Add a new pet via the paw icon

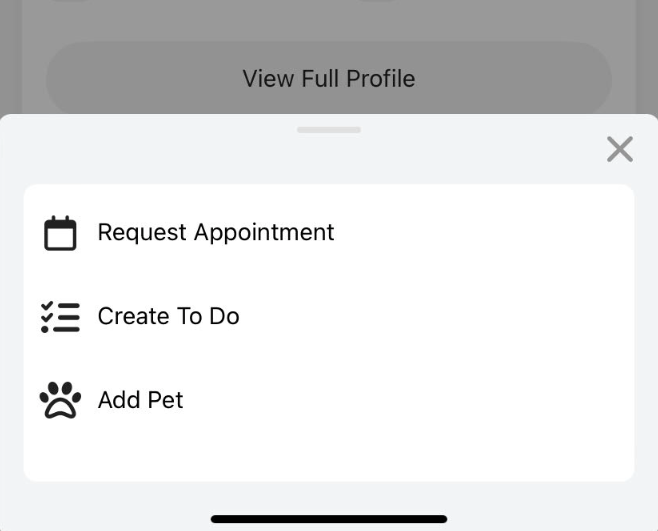(x=60, y=400)
